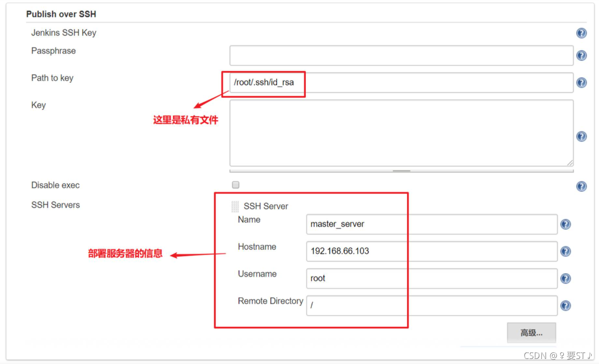
Task: Open help icon next to Key textarea
Action: [581, 136]
